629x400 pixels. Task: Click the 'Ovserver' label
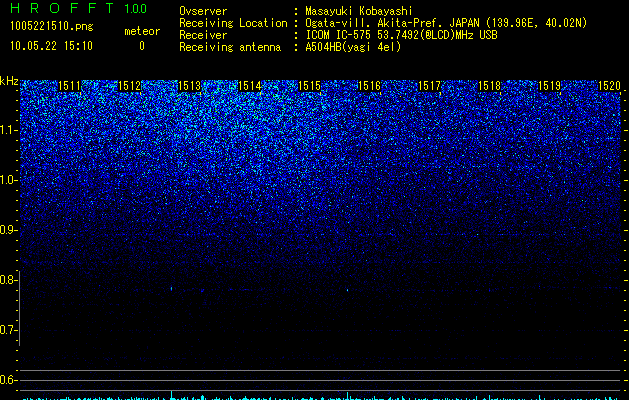pos(203,11)
